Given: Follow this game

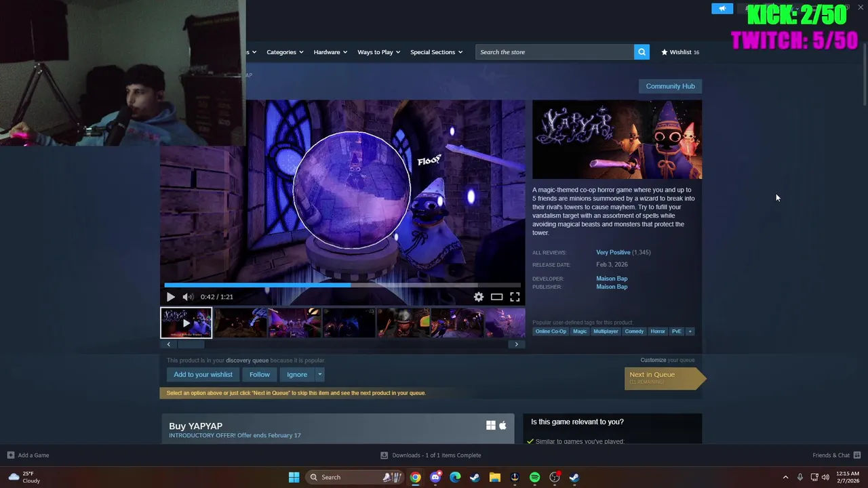Looking at the screenshot, I should pyautogui.click(x=260, y=374).
